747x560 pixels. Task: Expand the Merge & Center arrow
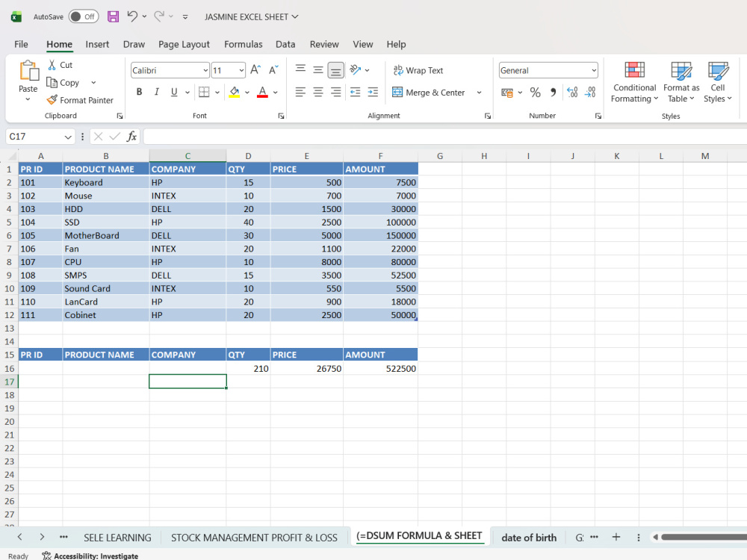(x=479, y=93)
